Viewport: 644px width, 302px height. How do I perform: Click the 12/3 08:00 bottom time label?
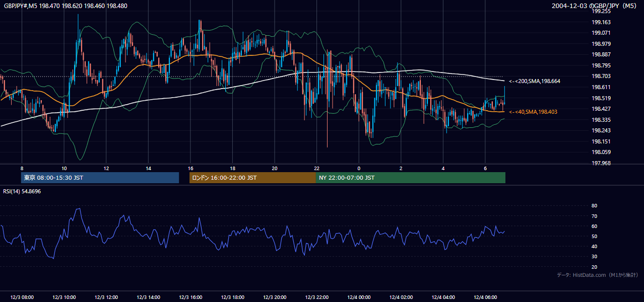[22, 297]
